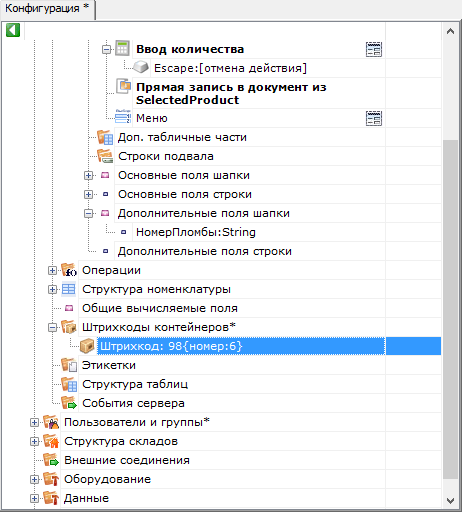The height and width of the screenshot is (512, 462).
Task: Select Внешние соединения item
Action: point(127,460)
